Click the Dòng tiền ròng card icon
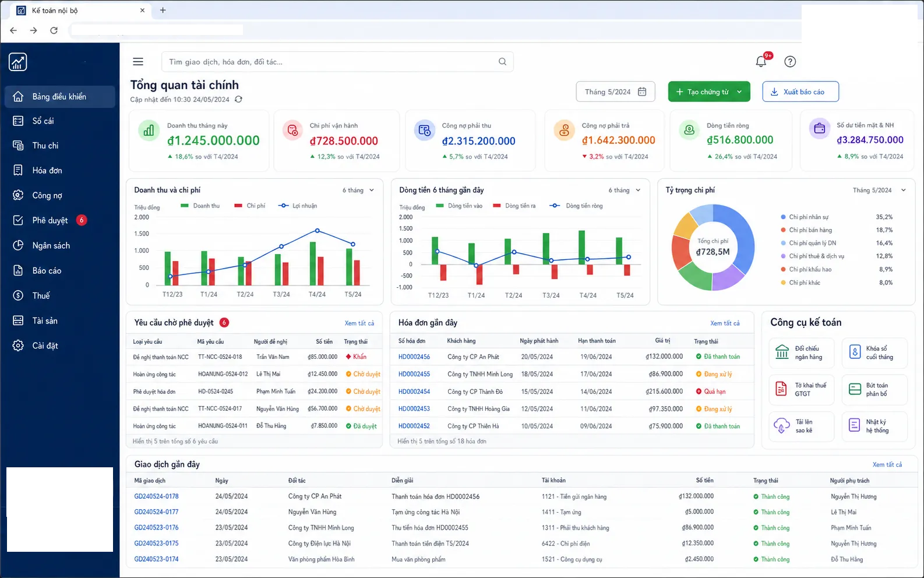The image size is (924, 578). pos(689,130)
